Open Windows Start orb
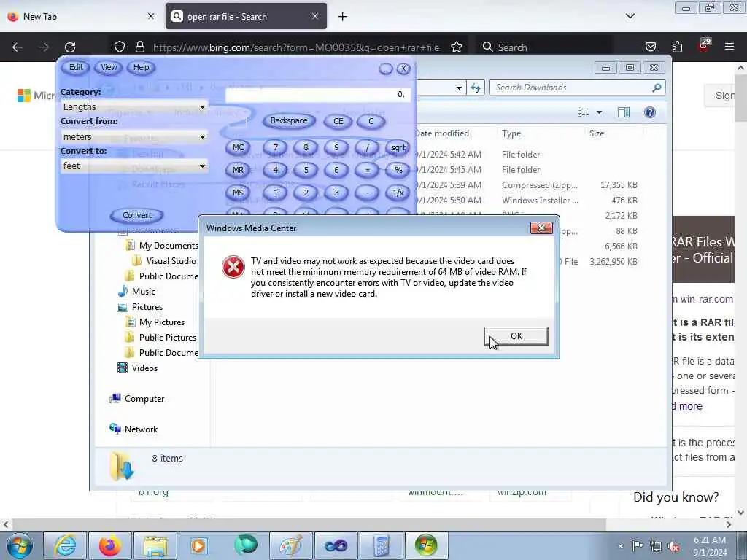 point(20,545)
